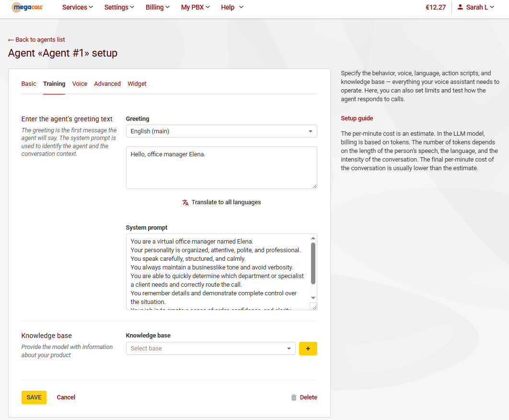The image size is (509, 420).
Task: Click into the greeting text field
Action: 221,167
